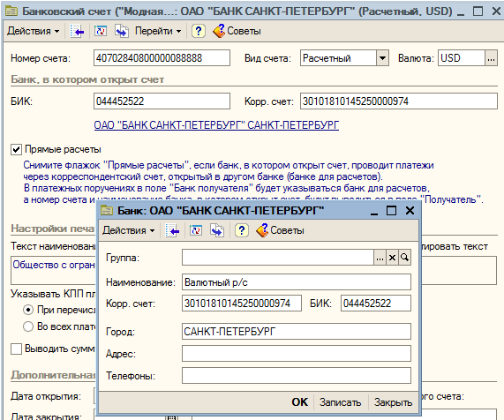Viewport: 504px width, 420px height.
Task: Minimize the Банк dialog window
Action: click(x=374, y=211)
